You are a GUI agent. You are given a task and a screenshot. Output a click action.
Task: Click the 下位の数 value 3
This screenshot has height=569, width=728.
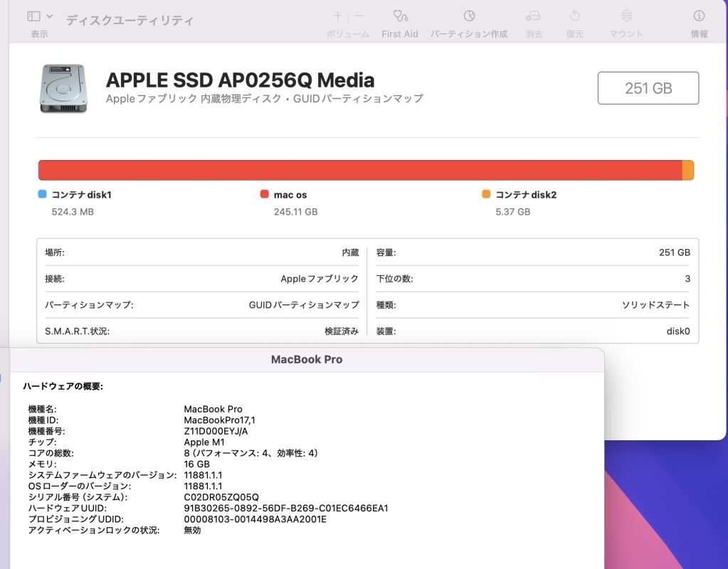687,279
